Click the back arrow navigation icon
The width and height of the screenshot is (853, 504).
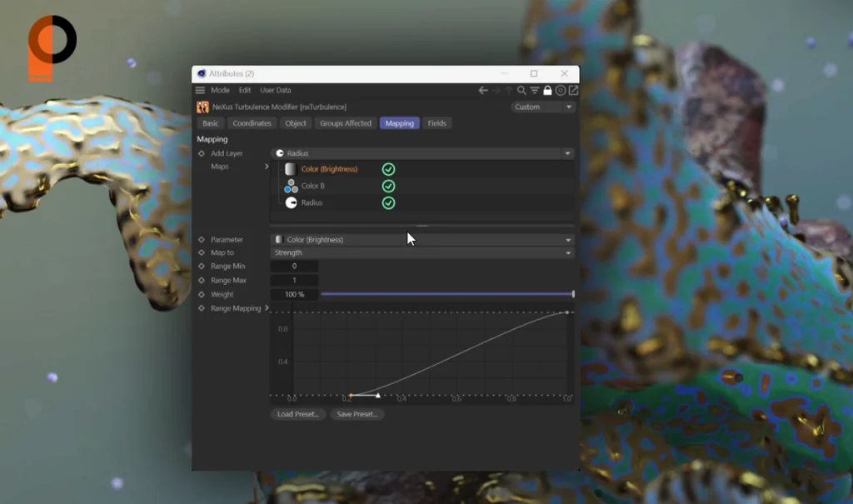pos(483,90)
